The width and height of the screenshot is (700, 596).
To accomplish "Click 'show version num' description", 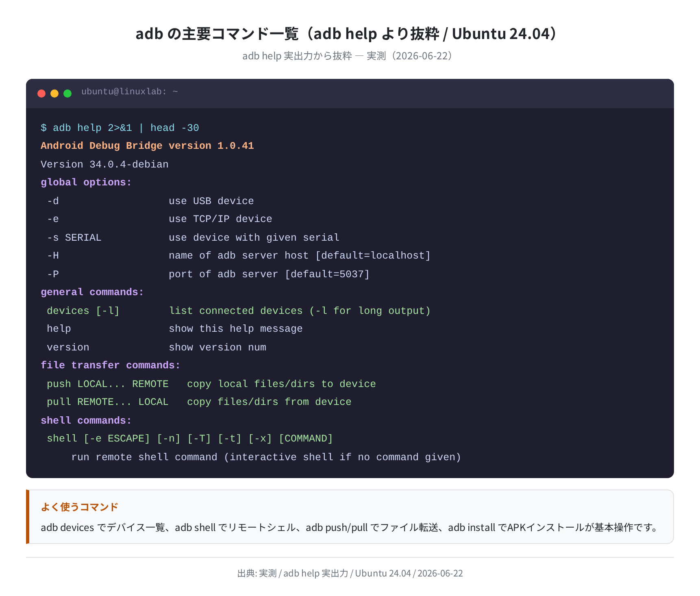I will pyautogui.click(x=217, y=347).
